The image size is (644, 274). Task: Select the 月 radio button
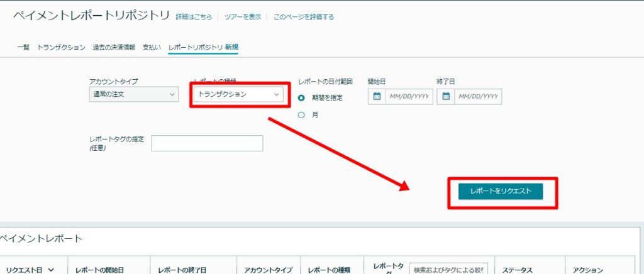coord(301,115)
